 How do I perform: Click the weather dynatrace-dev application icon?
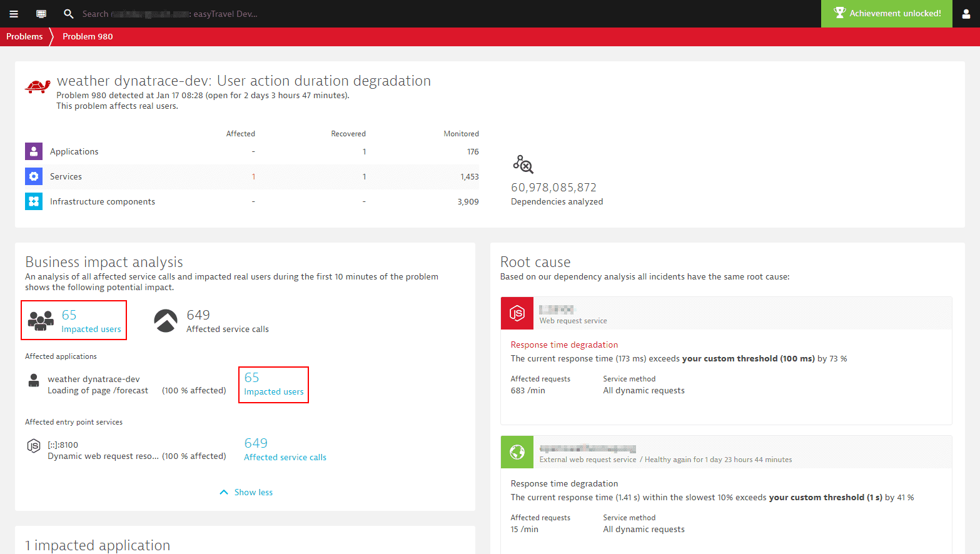(34, 380)
